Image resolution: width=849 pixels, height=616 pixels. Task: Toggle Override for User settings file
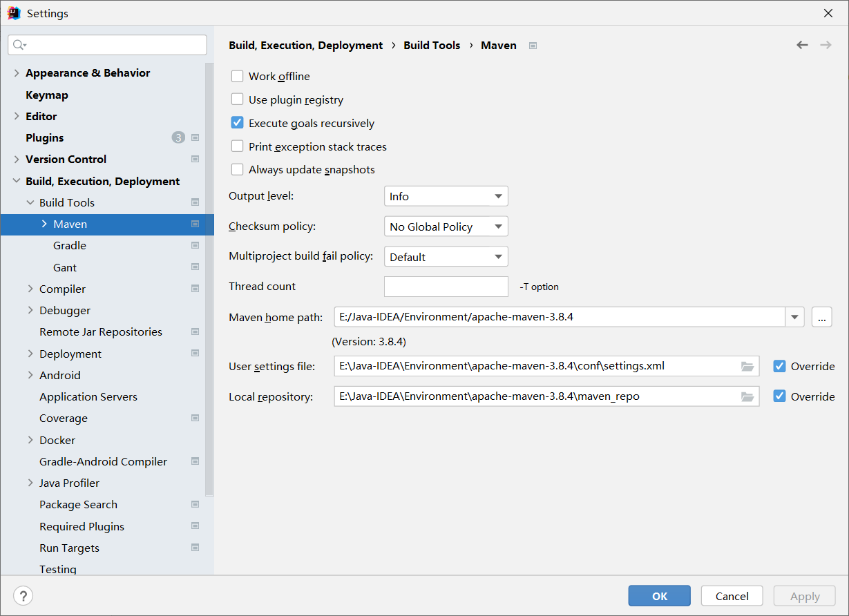click(x=780, y=366)
